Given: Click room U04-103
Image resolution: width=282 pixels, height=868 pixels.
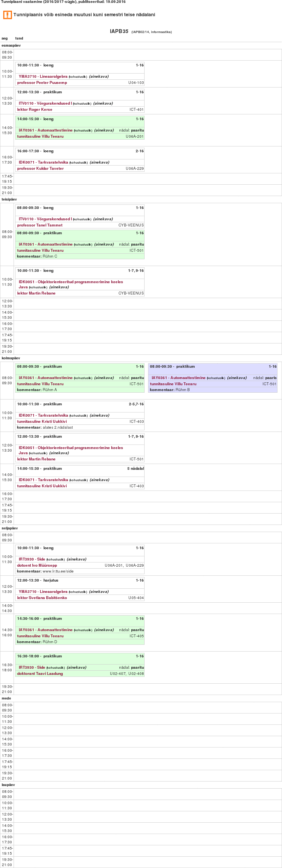Looking at the screenshot, I should (x=136, y=83).
